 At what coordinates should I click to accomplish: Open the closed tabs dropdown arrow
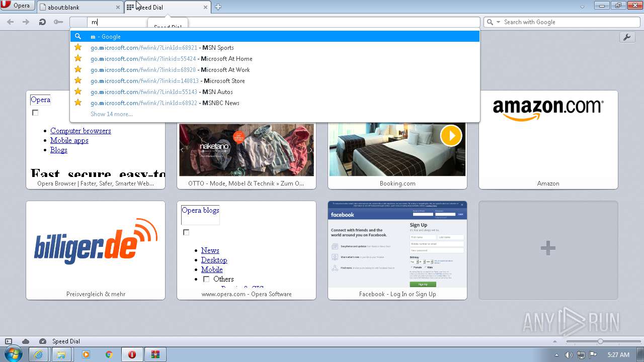(x=582, y=7)
